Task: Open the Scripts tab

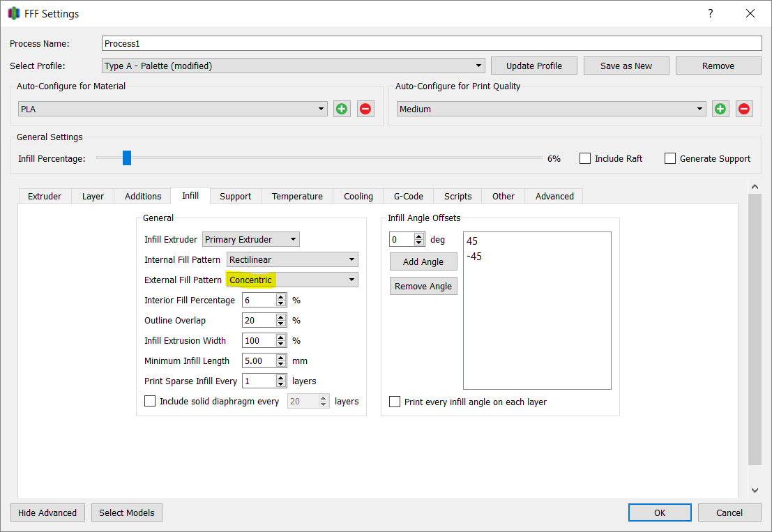Action: tap(458, 196)
